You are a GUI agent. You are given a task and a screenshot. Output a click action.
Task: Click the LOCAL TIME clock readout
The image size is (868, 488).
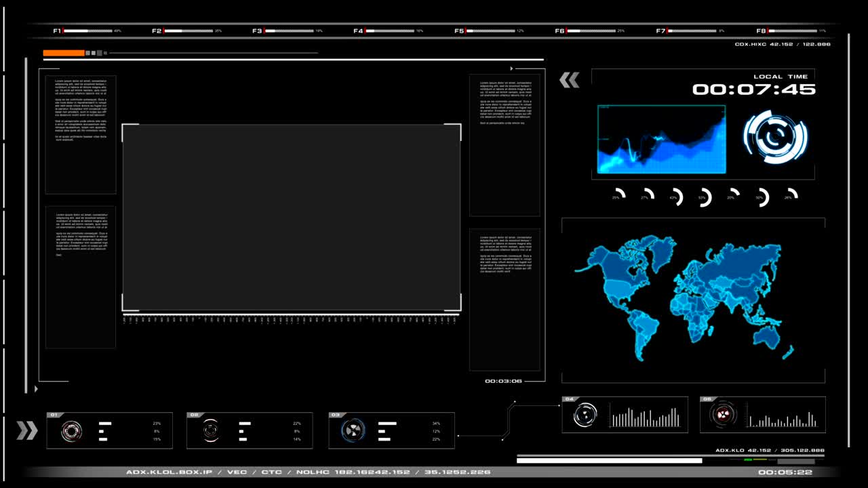[753, 89]
